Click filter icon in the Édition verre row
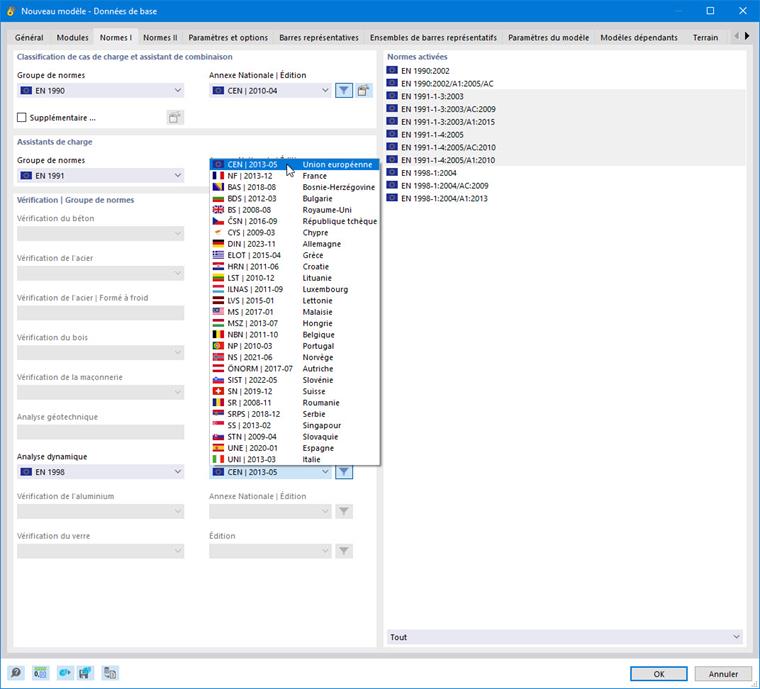 coord(344,551)
